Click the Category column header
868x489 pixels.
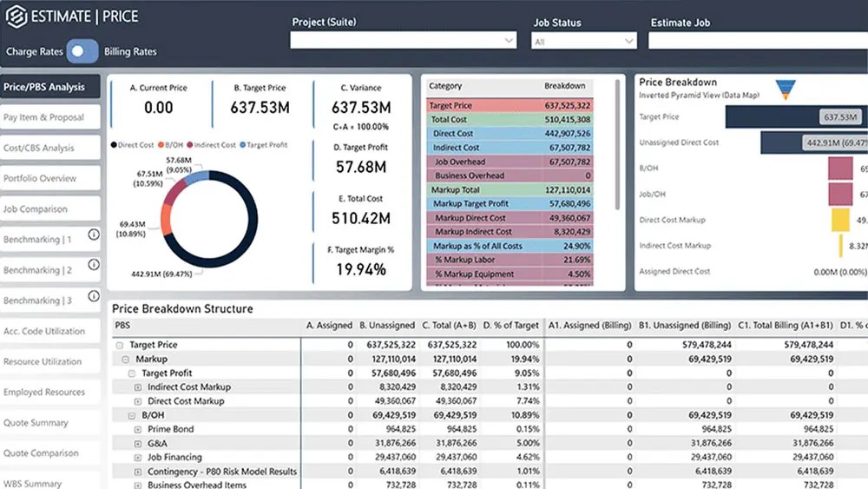coord(445,86)
